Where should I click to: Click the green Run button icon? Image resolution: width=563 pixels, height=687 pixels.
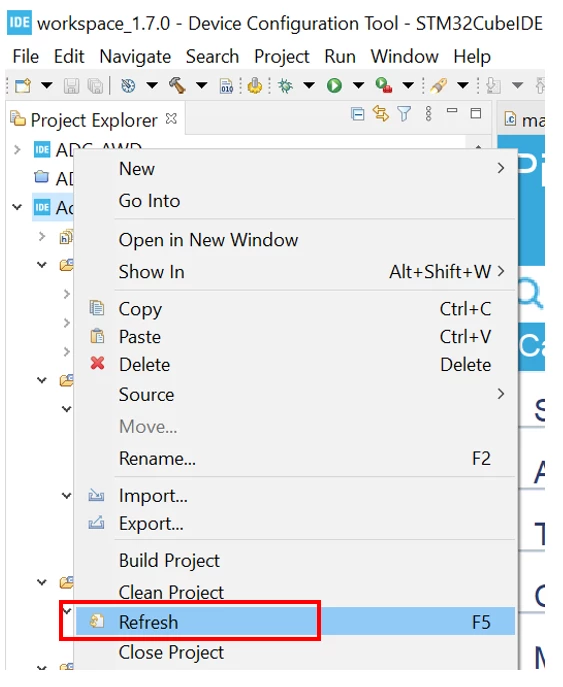(334, 85)
